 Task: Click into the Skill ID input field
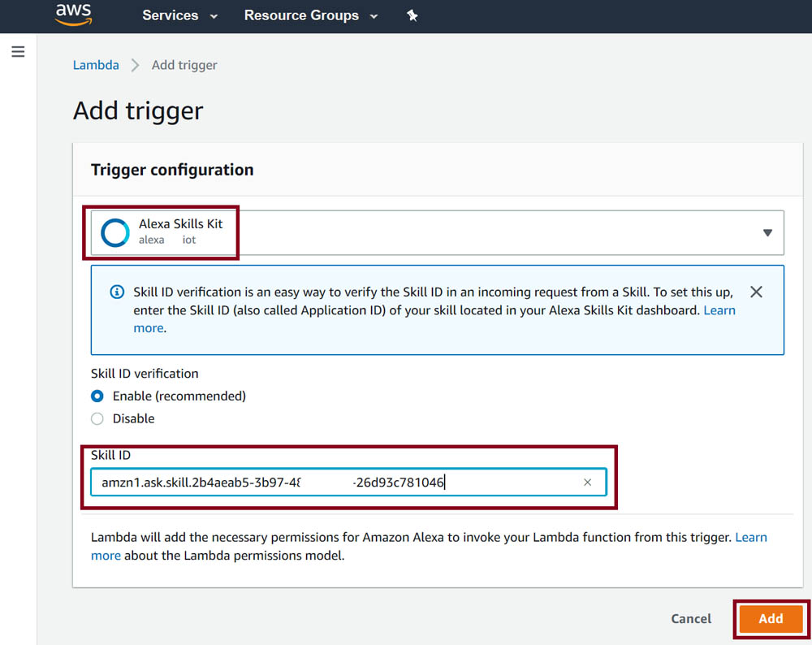pos(348,483)
